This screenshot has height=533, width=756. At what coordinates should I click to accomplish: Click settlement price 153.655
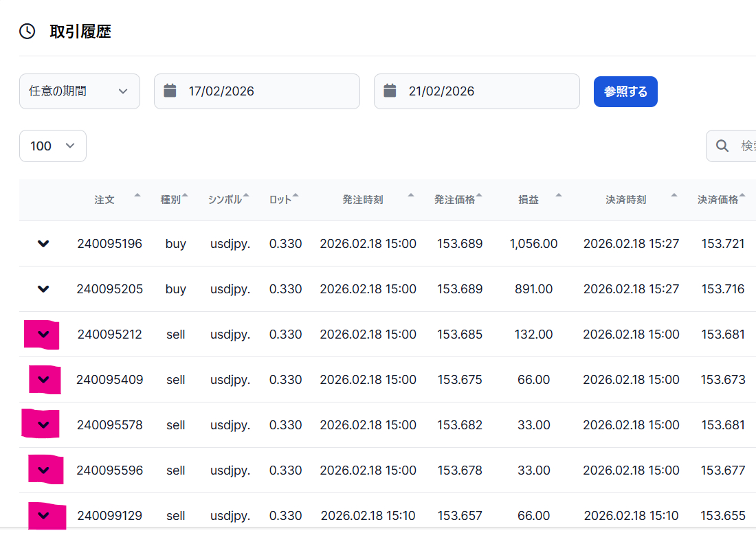[x=723, y=516]
